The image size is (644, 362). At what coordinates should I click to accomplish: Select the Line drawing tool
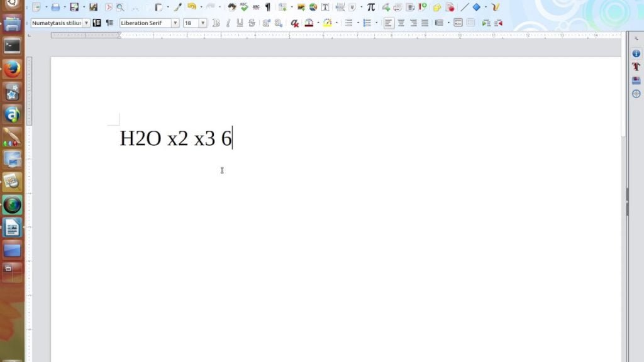point(465,7)
